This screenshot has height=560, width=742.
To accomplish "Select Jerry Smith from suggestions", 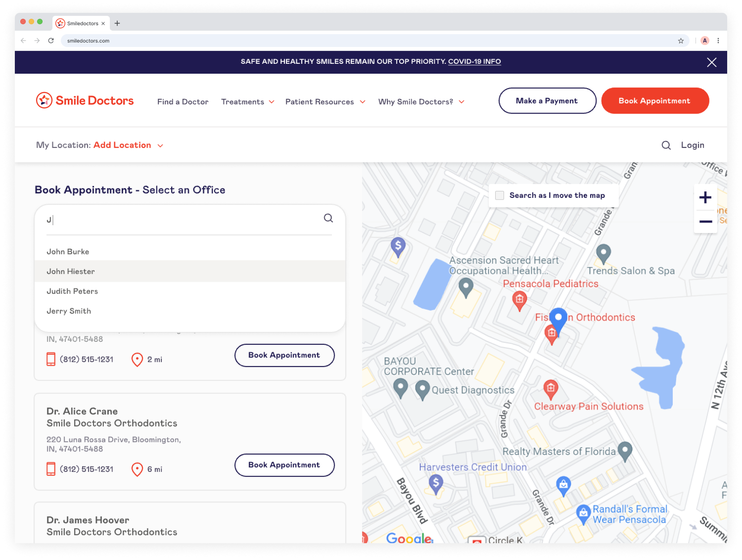I will click(190, 311).
